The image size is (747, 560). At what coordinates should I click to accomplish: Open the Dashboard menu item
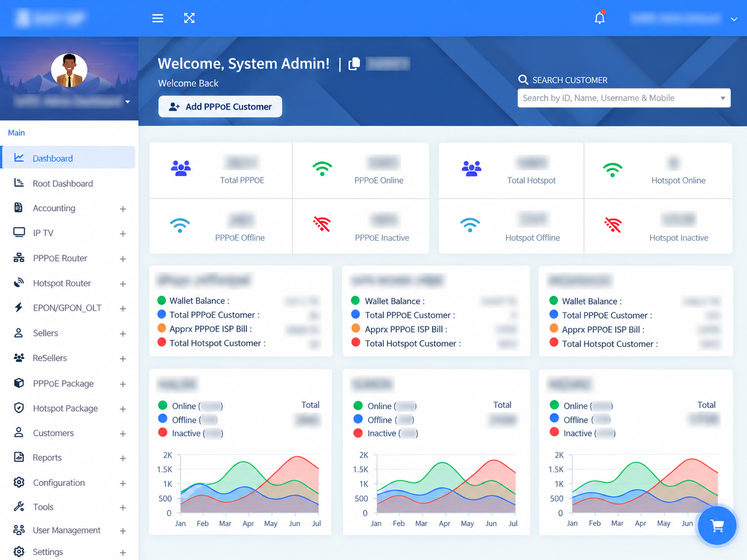[x=68, y=158]
